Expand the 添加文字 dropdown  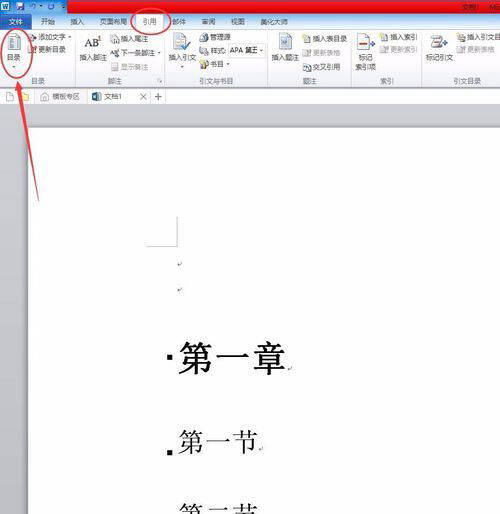click(x=70, y=37)
